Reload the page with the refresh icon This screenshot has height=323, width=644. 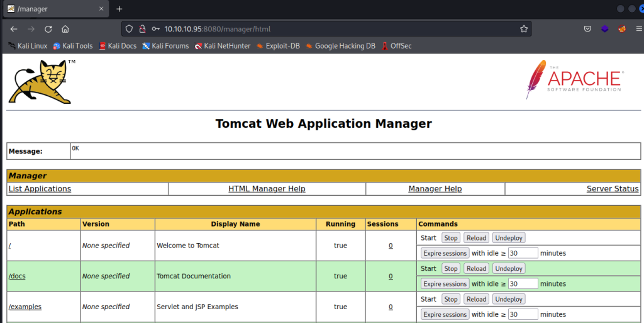click(48, 29)
